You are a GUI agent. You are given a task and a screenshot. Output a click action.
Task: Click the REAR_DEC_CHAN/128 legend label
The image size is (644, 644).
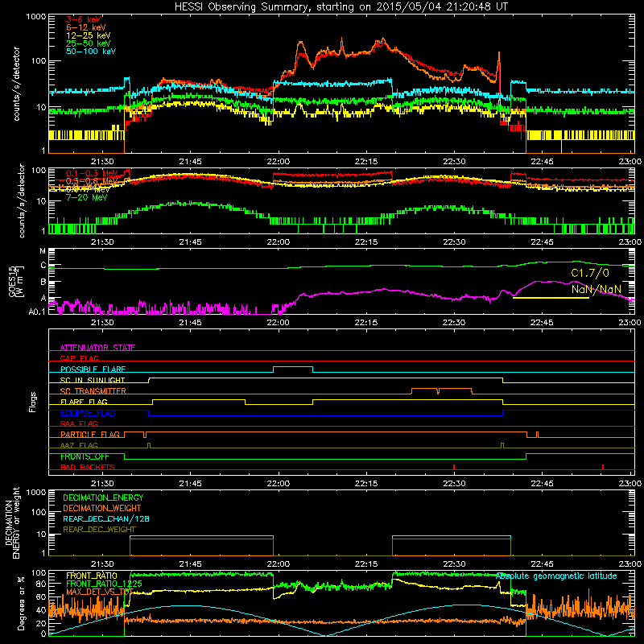pyautogui.click(x=106, y=518)
